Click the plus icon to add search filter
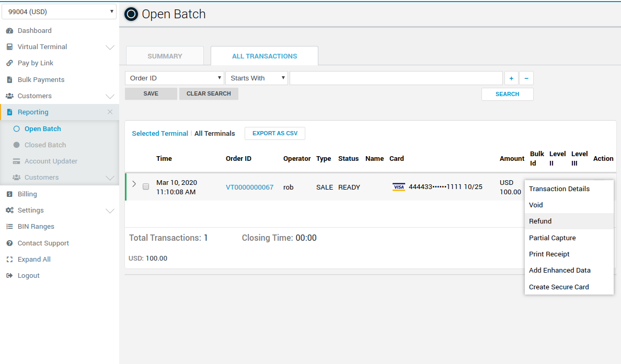 [x=511, y=78]
